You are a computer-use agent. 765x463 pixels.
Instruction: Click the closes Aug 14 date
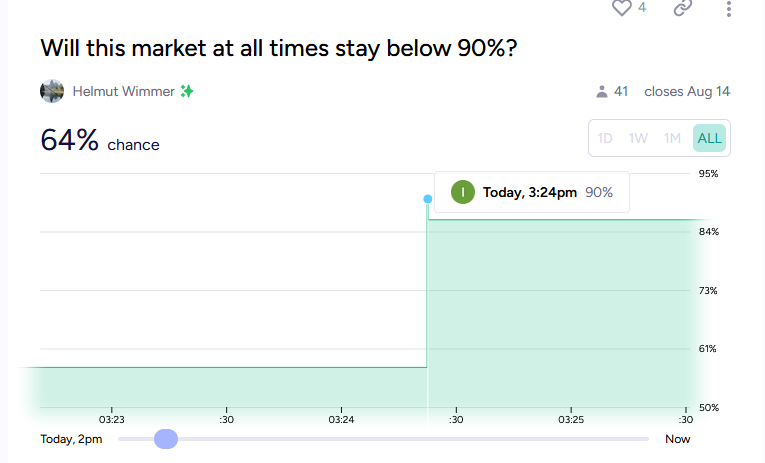click(x=687, y=91)
